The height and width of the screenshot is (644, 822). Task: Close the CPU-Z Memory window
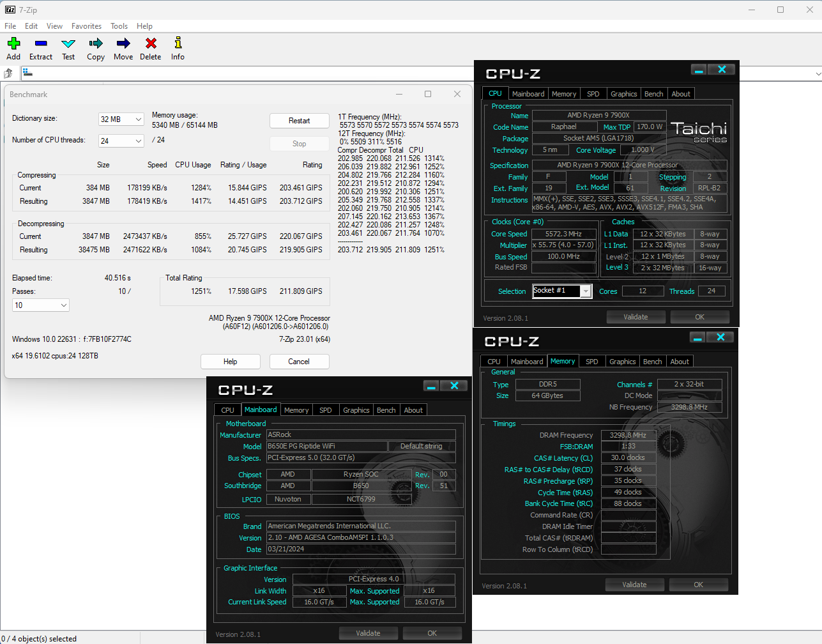[x=720, y=337]
